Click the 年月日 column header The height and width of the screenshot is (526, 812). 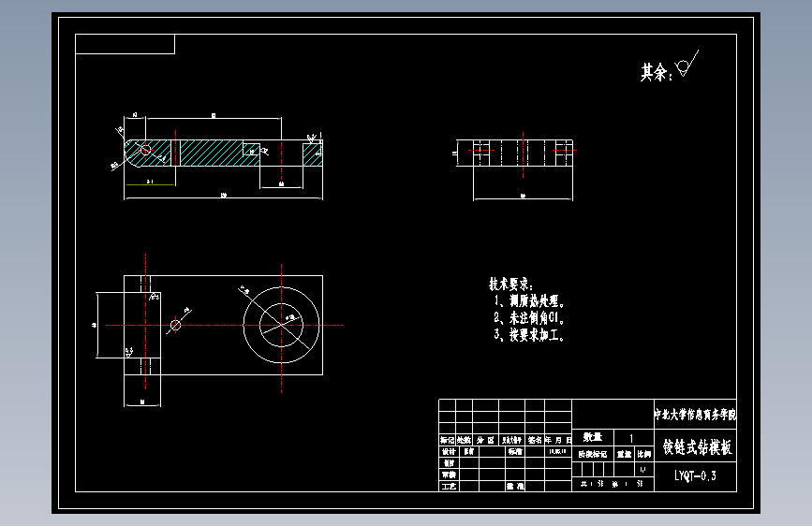pos(558,440)
